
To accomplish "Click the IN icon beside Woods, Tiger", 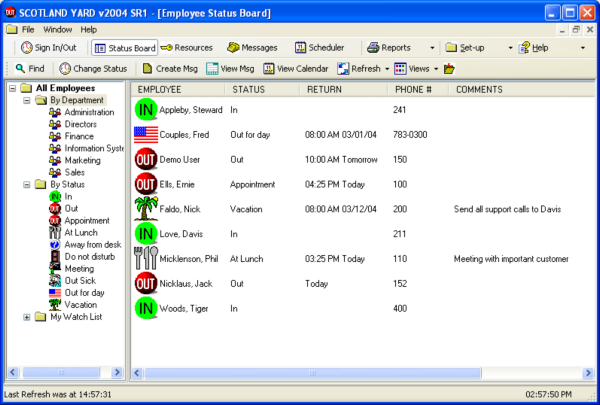I will (x=146, y=308).
